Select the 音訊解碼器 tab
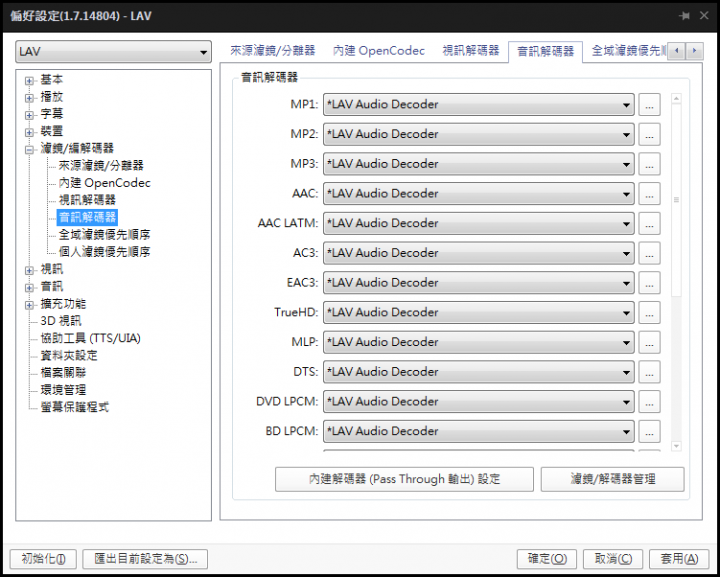Image resolution: width=720 pixels, height=577 pixels. [546, 51]
